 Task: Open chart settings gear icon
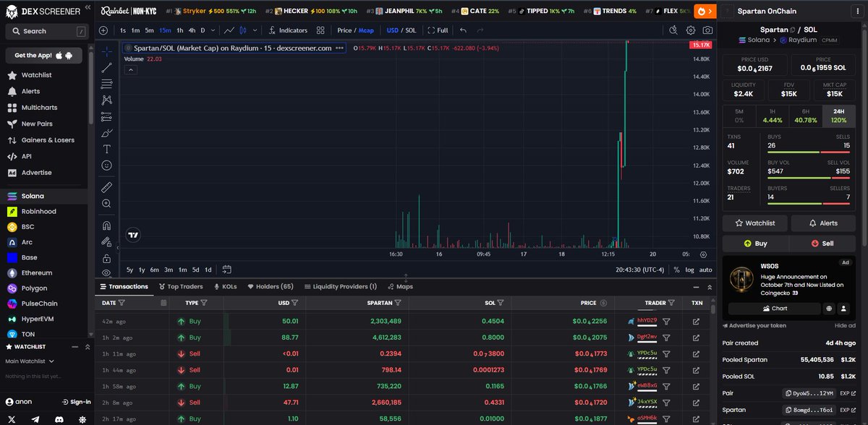691,30
